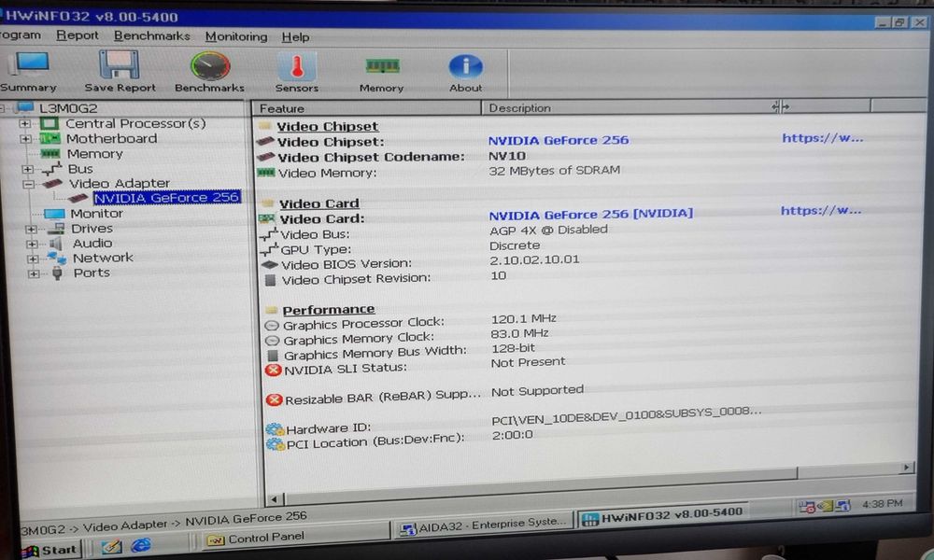Click the Video Chipset Codename row icon

[x=265, y=157]
